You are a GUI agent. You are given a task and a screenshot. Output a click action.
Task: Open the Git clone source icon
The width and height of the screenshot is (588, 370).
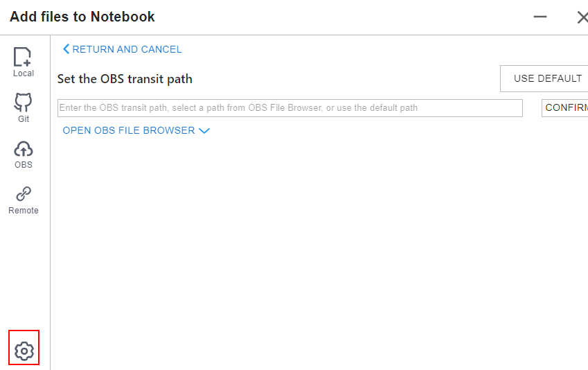24,103
